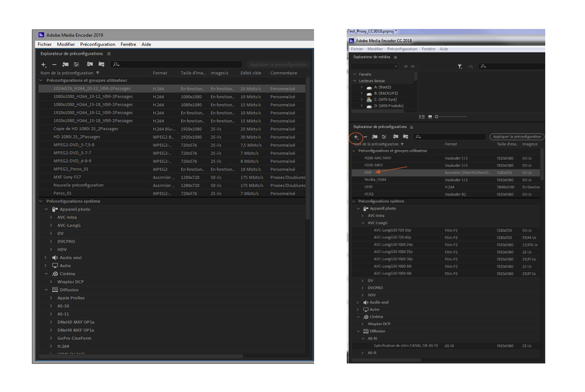585x392 pixels.
Task: Click import presets icon in 2019 window
Action: [x=90, y=64]
